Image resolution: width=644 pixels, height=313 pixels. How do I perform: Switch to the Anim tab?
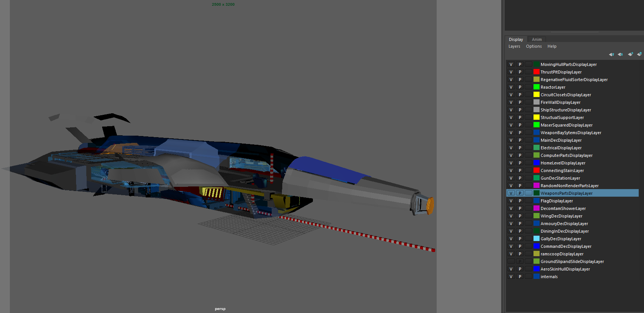point(537,39)
